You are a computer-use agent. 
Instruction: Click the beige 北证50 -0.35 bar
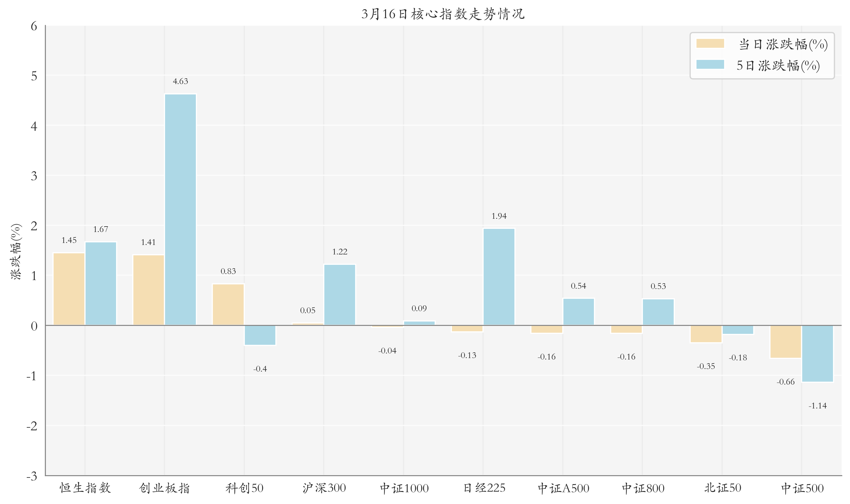pyautogui.click(x=706, y=334)
